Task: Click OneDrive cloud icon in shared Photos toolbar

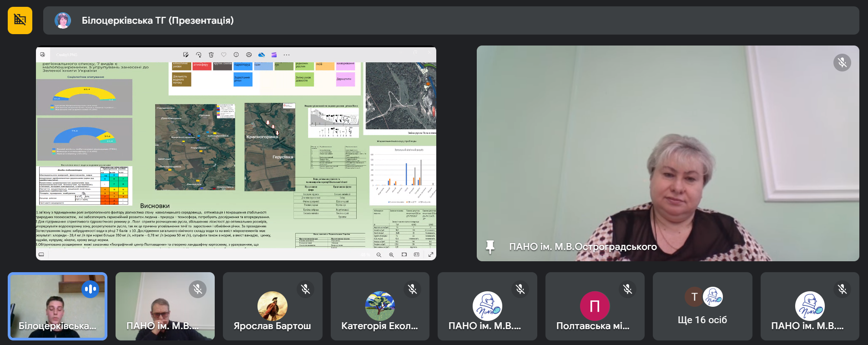Action: (x=262, y=55)
